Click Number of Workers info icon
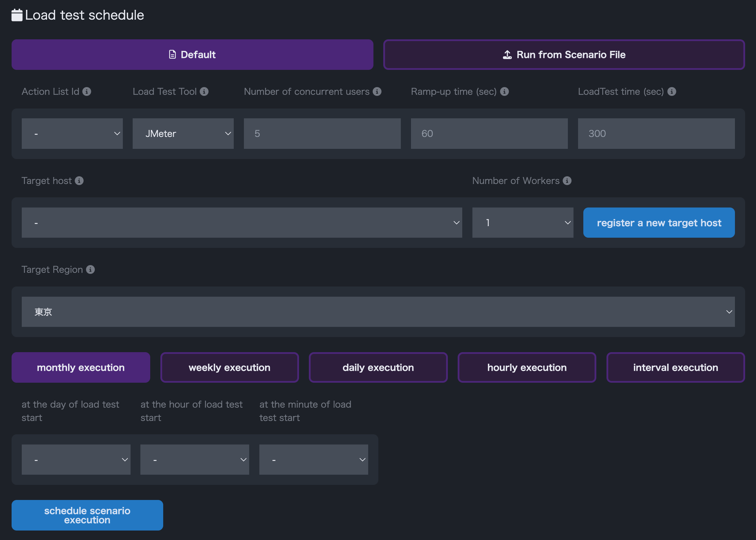The image size is (756, 540). click(x=567, y=181)
